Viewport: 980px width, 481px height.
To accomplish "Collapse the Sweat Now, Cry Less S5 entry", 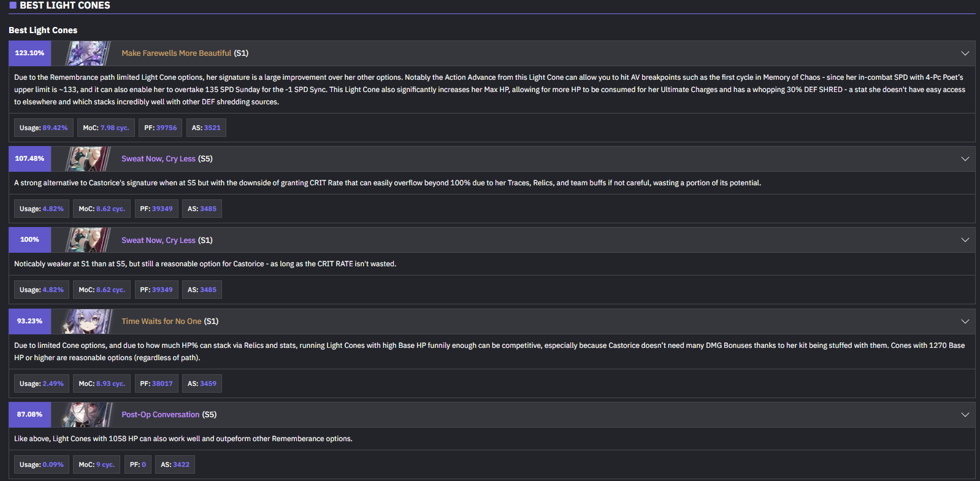I will pyautogui.click(x=965, y=159).
